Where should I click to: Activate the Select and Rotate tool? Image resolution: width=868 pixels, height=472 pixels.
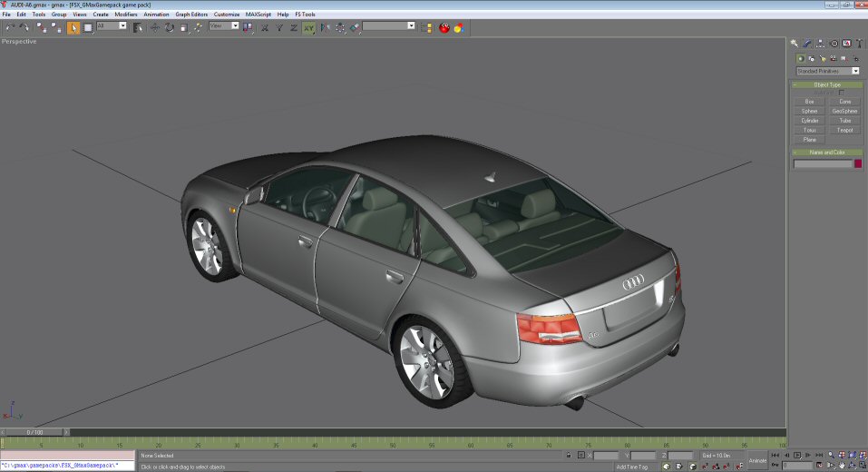pyautogui.click(x=170, y=28)
